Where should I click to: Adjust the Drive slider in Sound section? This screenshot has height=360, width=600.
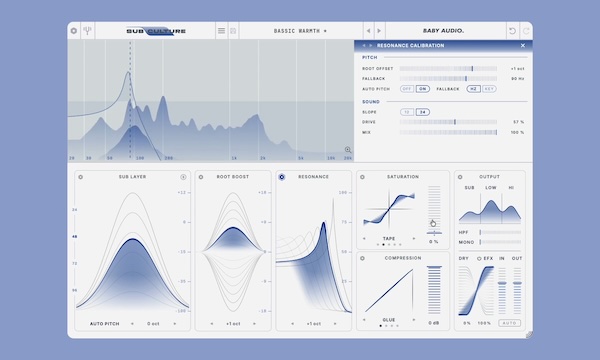pyautogui.click(x=448, y=122)
